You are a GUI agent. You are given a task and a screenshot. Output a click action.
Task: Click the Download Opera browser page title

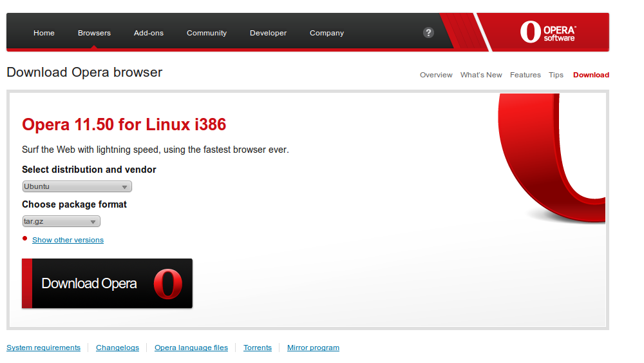[84, 72]
